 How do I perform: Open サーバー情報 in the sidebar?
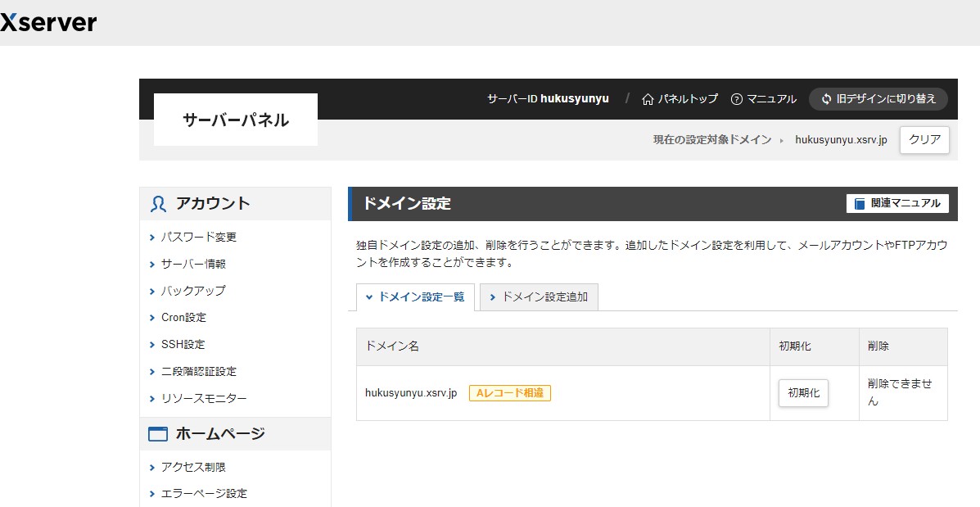tap(194, 264)
